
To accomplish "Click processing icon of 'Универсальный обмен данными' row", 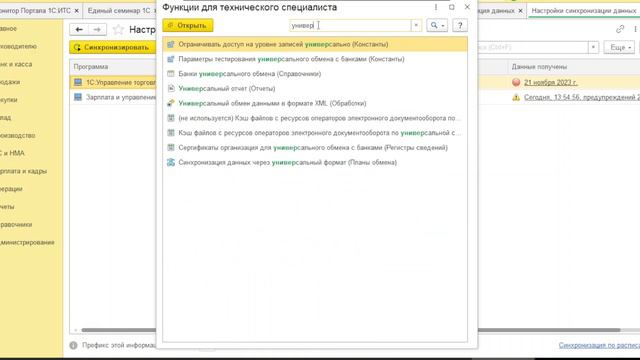I will (x=171, y=103).
